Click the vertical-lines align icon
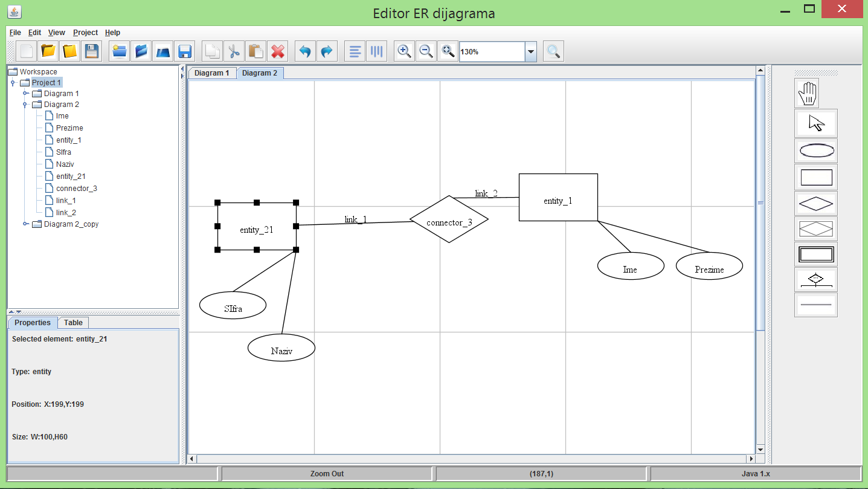Viewport: 868px width, 489px height. tap(377, 51)
